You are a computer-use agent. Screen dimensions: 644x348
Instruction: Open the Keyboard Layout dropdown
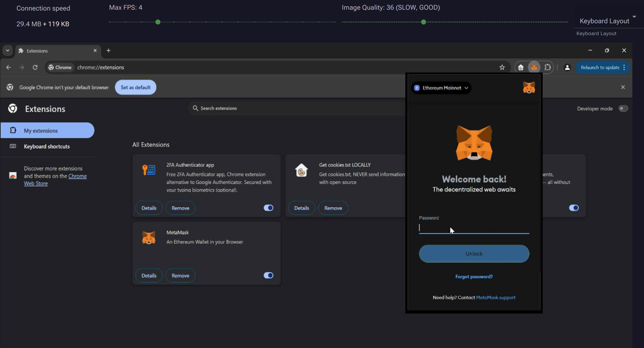[x=607, y=21]
